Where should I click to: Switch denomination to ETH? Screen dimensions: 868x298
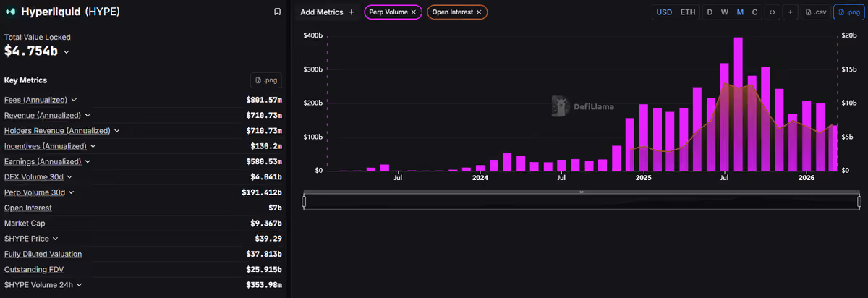pos(688,12)
